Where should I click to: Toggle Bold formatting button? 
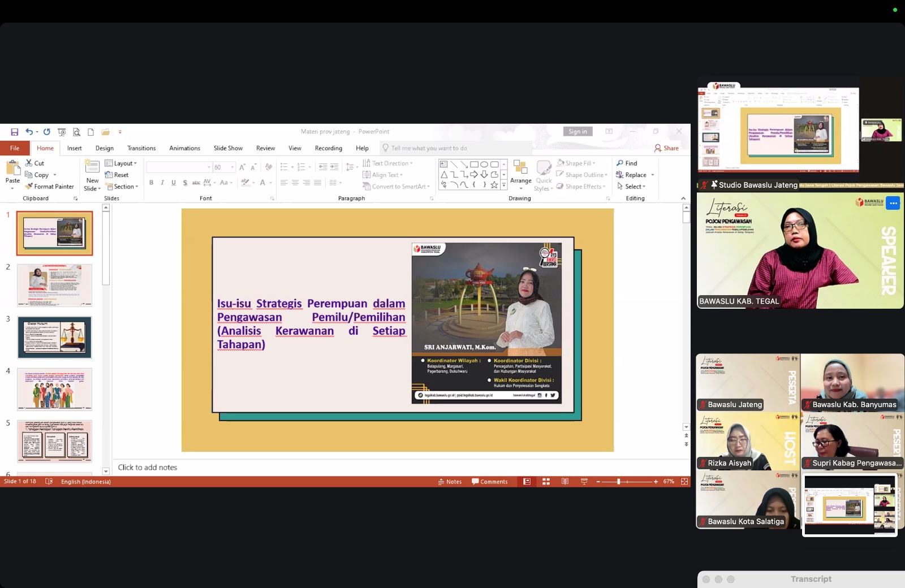click(x=151, y=183)
